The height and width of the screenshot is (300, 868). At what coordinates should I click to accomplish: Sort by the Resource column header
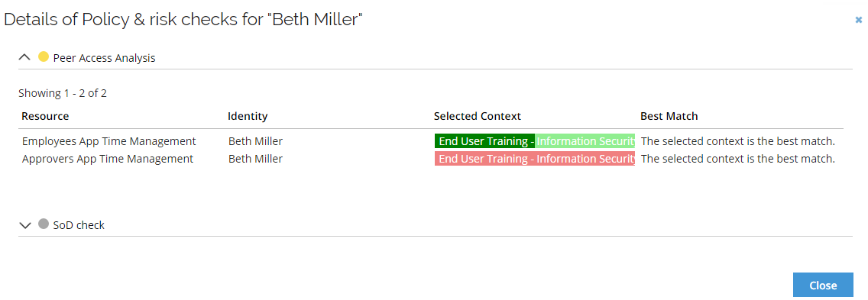[x=45, y=116]
